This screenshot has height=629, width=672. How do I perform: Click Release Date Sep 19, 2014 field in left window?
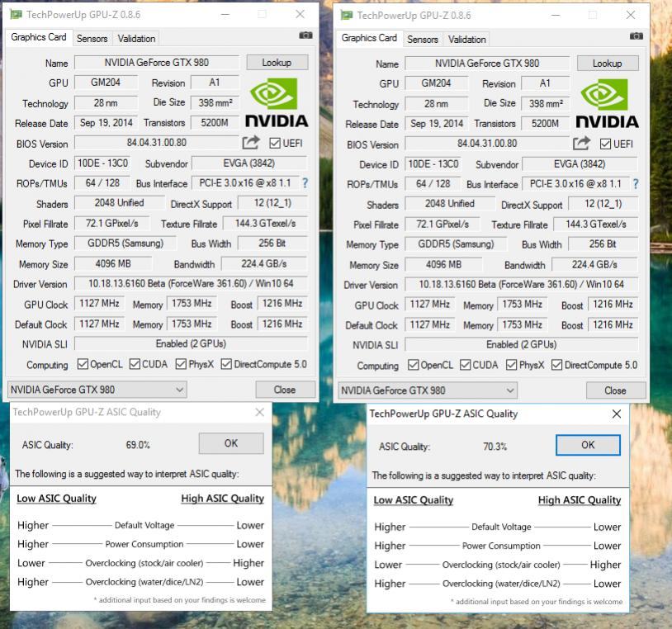point(106,123)
